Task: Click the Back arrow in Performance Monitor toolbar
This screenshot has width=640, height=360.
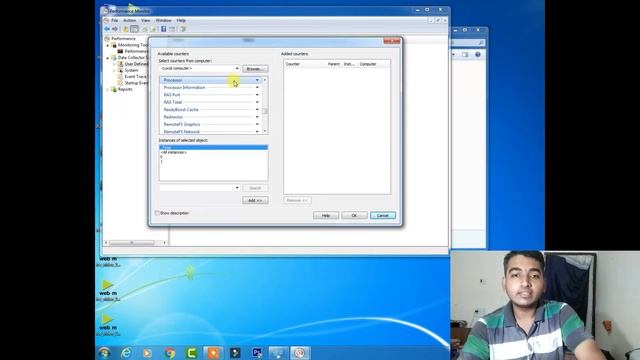Action: [107, 29]
